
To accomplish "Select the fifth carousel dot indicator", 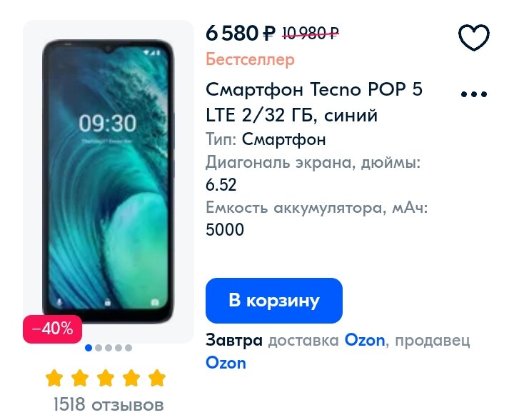I will click(x=128, y=348).
